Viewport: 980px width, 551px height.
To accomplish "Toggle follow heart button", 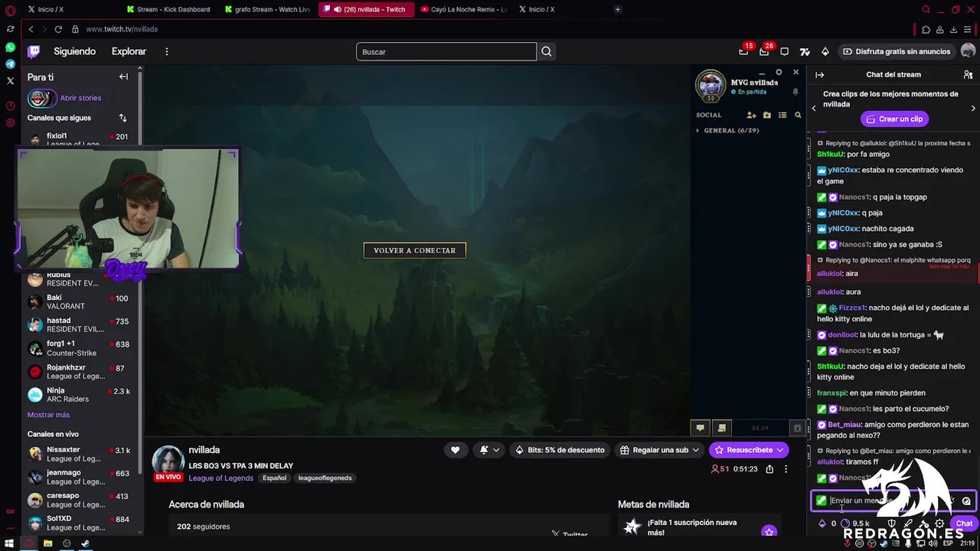I will 455,450.
